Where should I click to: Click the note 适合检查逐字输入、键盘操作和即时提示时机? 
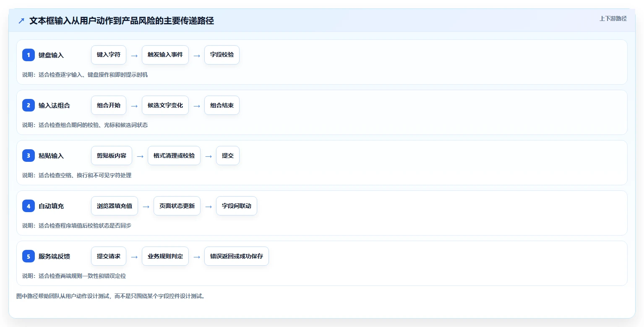[x=93, y=75]
